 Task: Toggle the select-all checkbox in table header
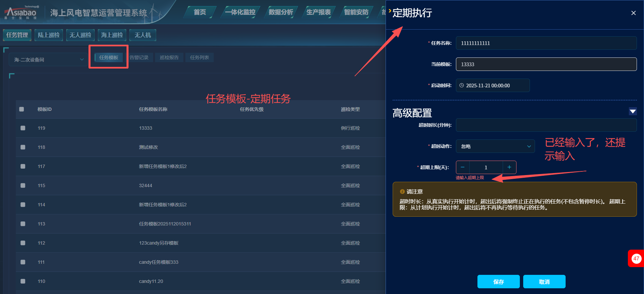click(22, 109)
